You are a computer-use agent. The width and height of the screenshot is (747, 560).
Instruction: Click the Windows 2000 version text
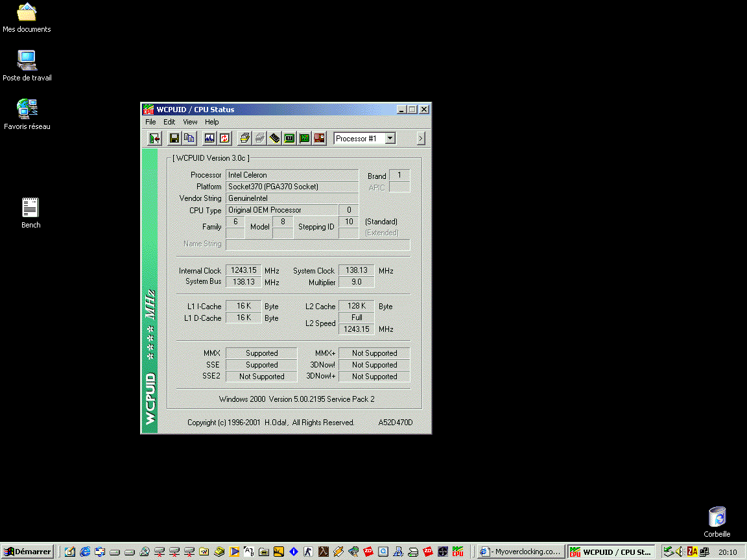point(297,399)
